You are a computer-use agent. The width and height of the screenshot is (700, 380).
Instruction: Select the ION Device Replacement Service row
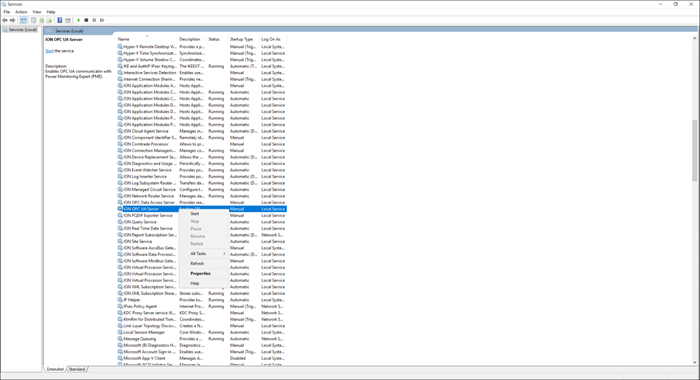[201, 157]
